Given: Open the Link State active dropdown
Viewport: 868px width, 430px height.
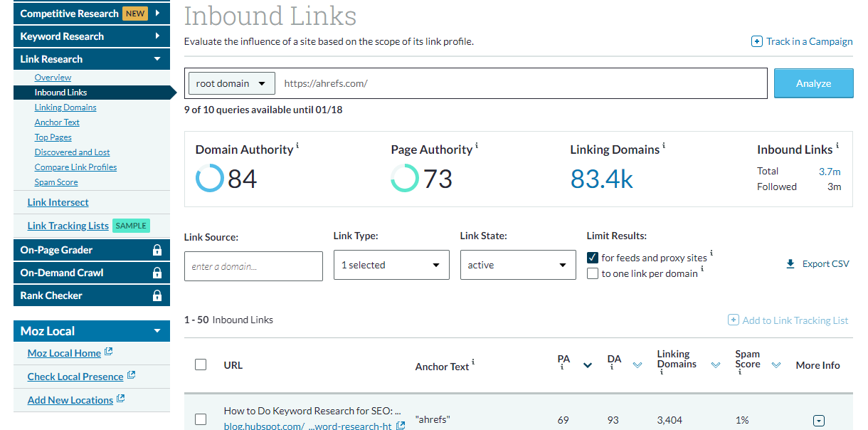Looking at the screenshot, I should coord(518,265).
